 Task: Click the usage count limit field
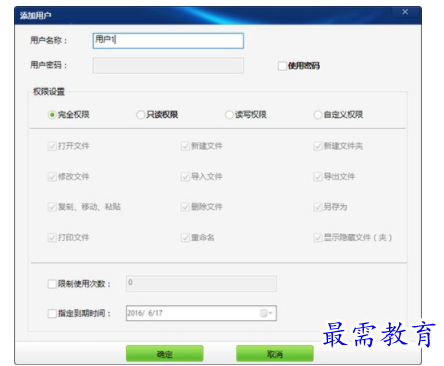click(201, 284)
